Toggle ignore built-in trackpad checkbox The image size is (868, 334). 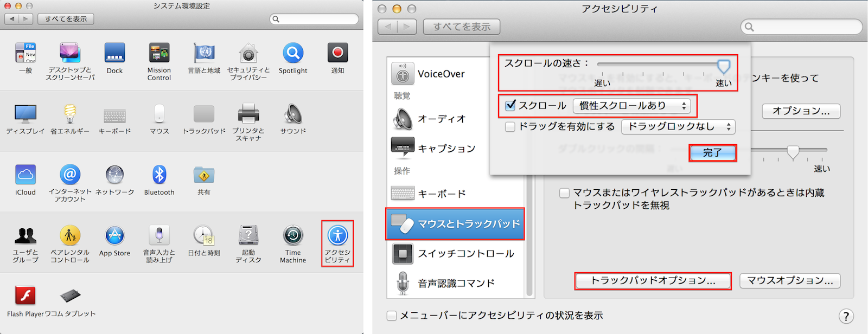coord(564,192)
